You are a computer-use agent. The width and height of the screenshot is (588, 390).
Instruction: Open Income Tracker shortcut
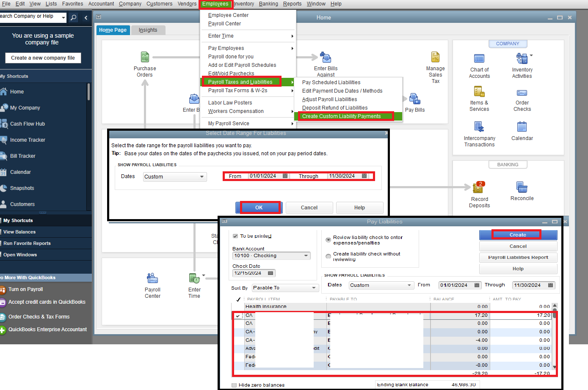point(28,140)
